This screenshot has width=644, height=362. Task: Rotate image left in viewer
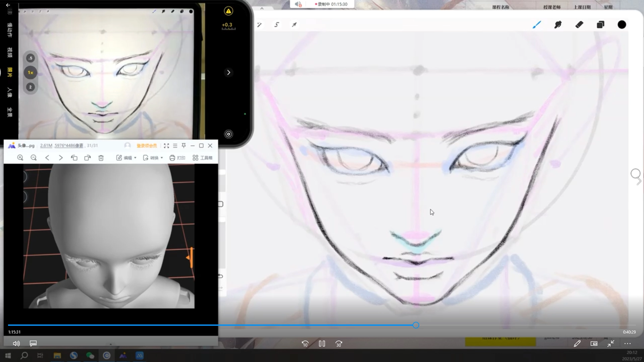click(74, 158)
